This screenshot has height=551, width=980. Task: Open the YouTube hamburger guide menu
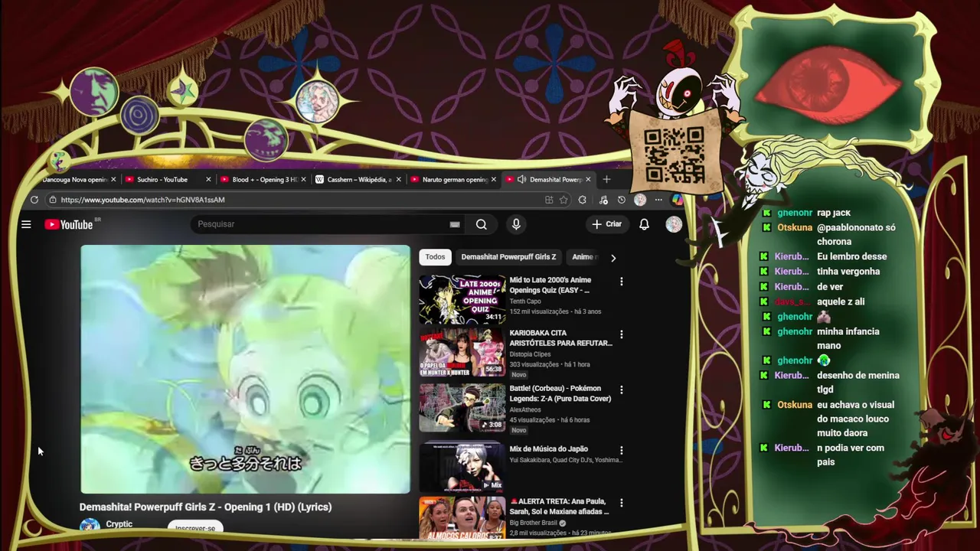tap(26, 224)
